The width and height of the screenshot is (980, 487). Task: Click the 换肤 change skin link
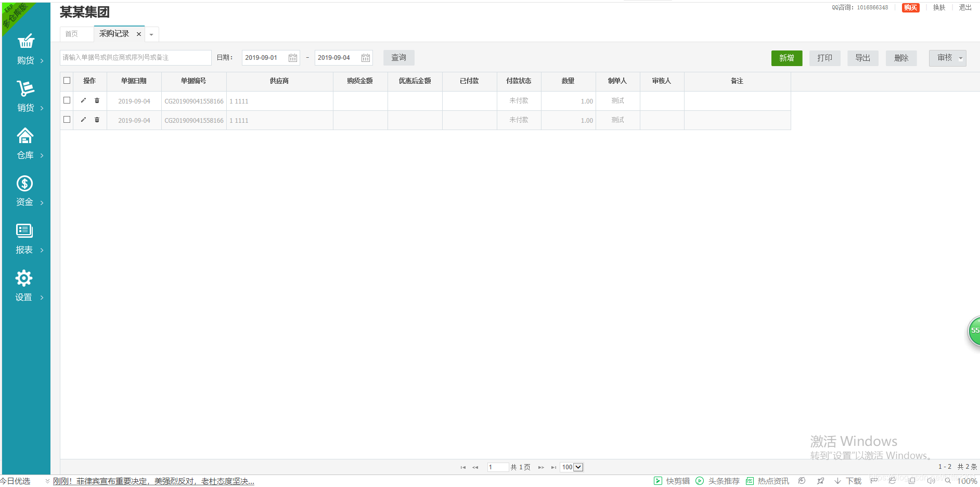coord(939,8)
